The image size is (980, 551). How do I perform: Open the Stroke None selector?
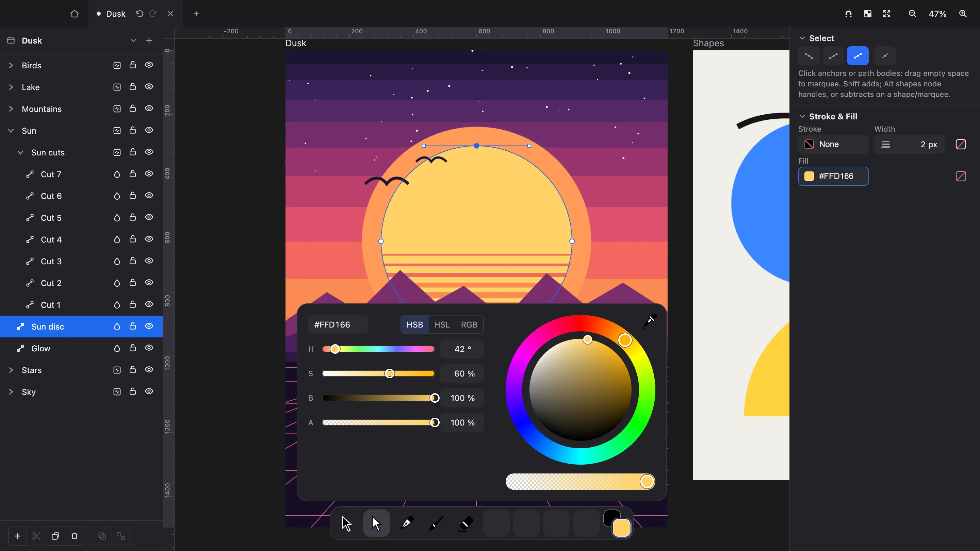coord(833,145)
